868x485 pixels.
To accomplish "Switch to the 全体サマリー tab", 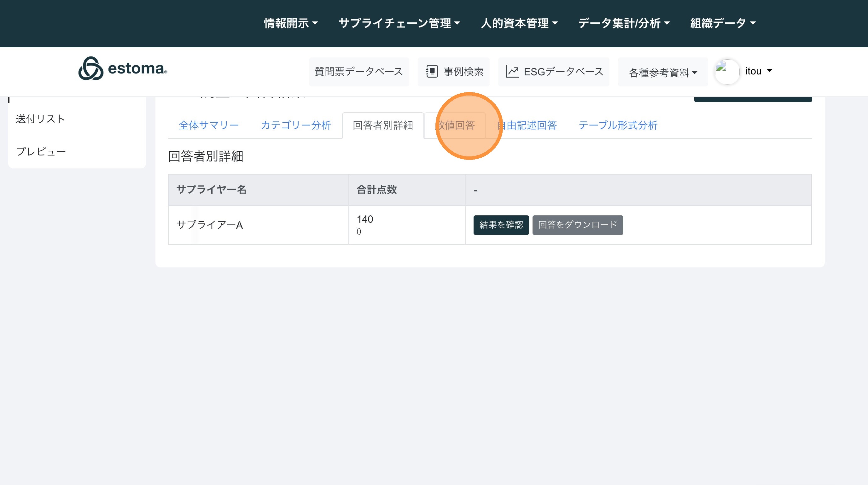I will tap(209, 126).
